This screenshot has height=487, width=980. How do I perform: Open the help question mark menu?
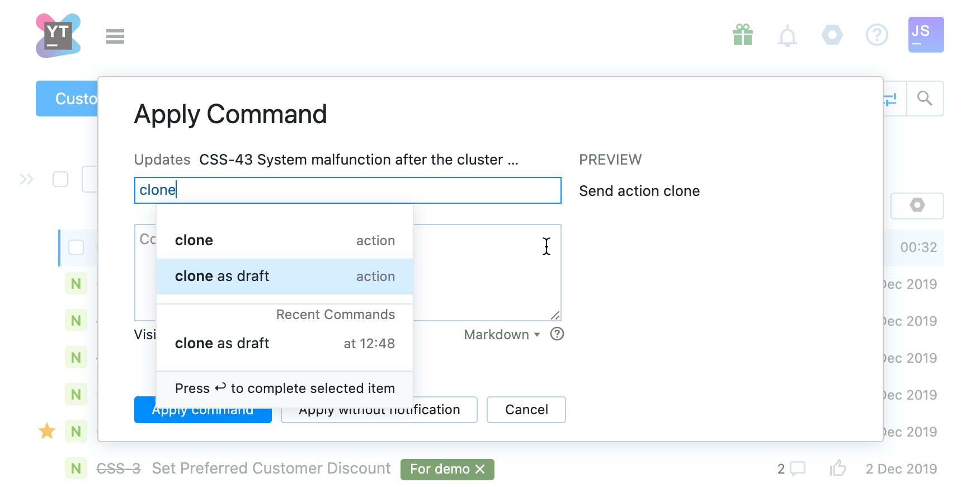(x=877, y=35)
